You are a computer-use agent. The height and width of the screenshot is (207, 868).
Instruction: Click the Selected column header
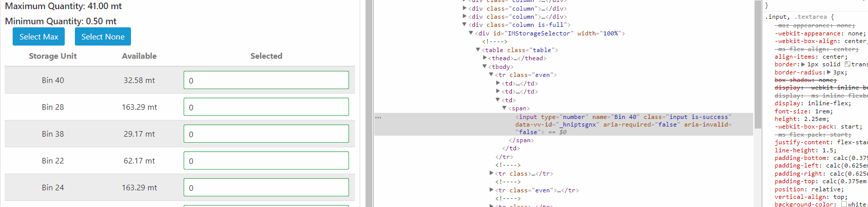[266, 56]
